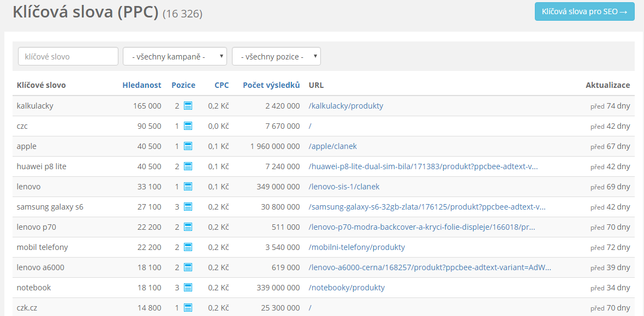644x316 pixels.
Task: Open SERP icon for lenovo p70 row
Action: [x=188, y=227]
